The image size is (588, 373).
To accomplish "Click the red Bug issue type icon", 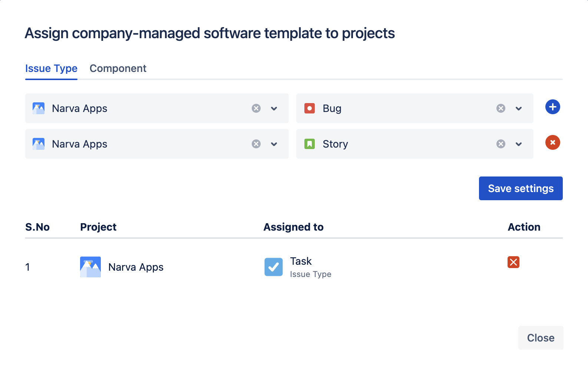I will (x=309, y=108).
